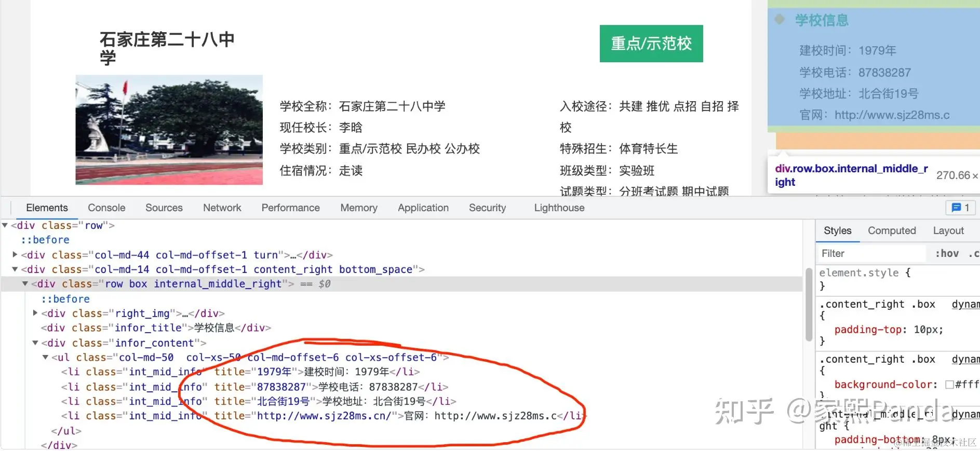The height and width of the screenshot is (451, 980).
Task: Click the school campus photo
Action: 169,130
